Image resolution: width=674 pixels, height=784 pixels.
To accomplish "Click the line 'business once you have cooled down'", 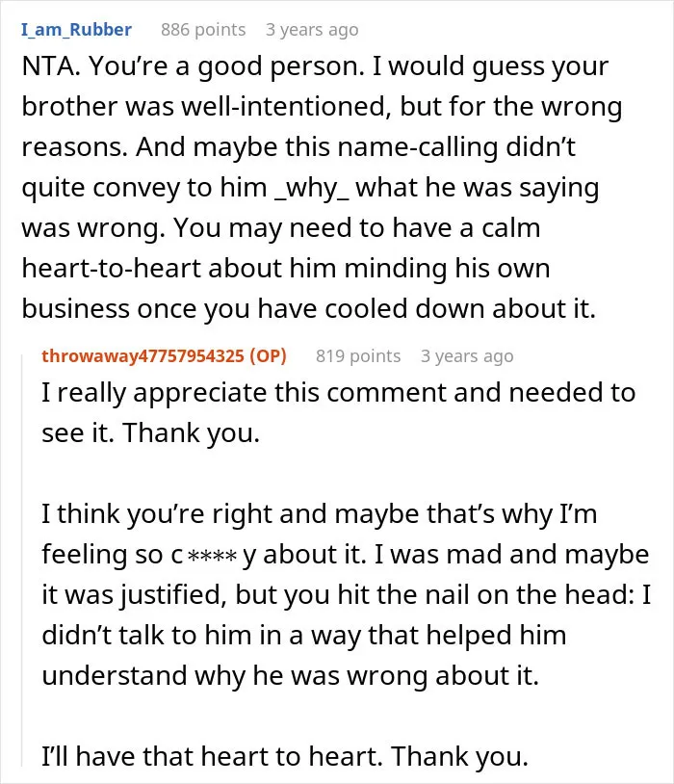I will coord(253,309).
